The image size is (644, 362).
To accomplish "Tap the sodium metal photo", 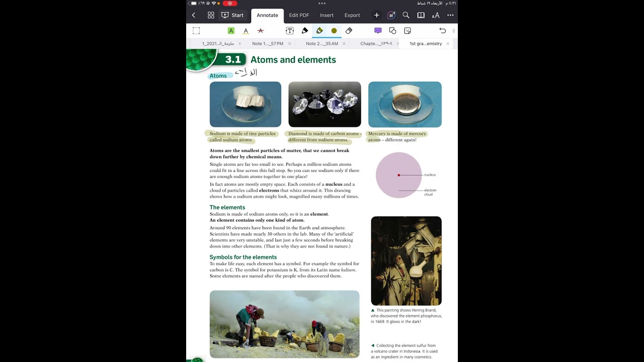I will click(246, 105).
